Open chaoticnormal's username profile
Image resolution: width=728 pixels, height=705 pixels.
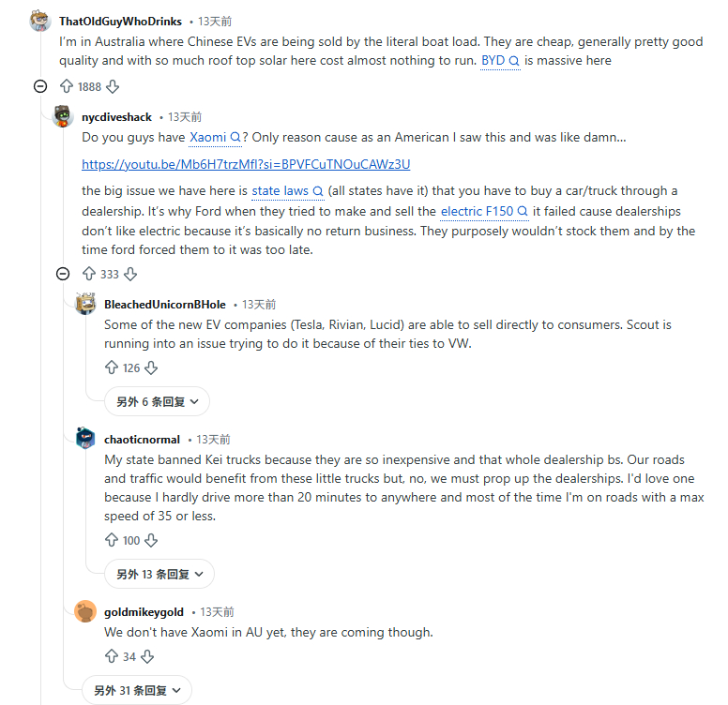coord(144,439)
